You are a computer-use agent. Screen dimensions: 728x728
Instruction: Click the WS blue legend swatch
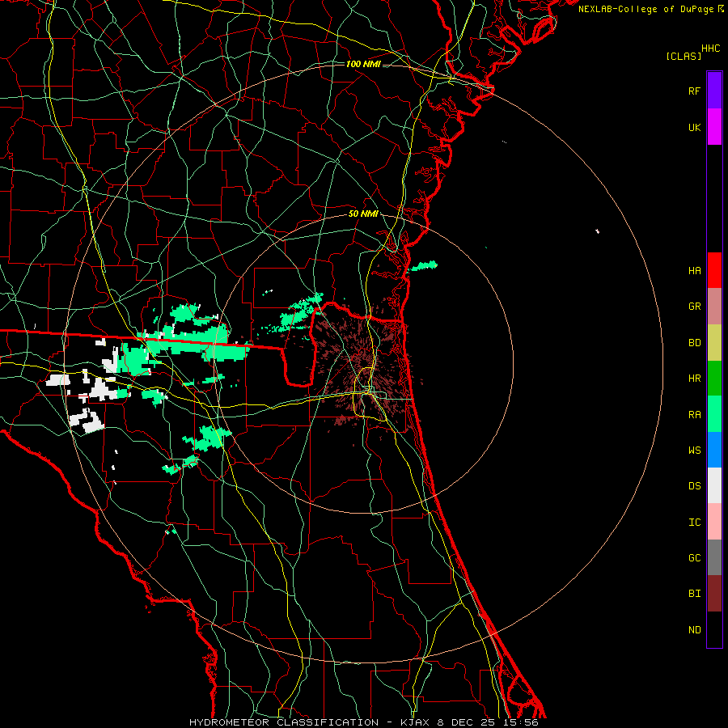pos(714,450)
